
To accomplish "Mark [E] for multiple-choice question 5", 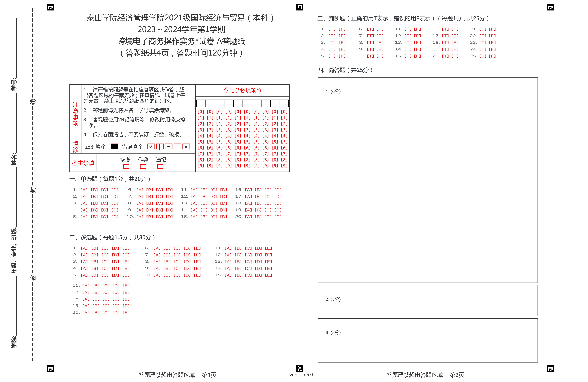I will pyautogui.click(x=126, y=275).
